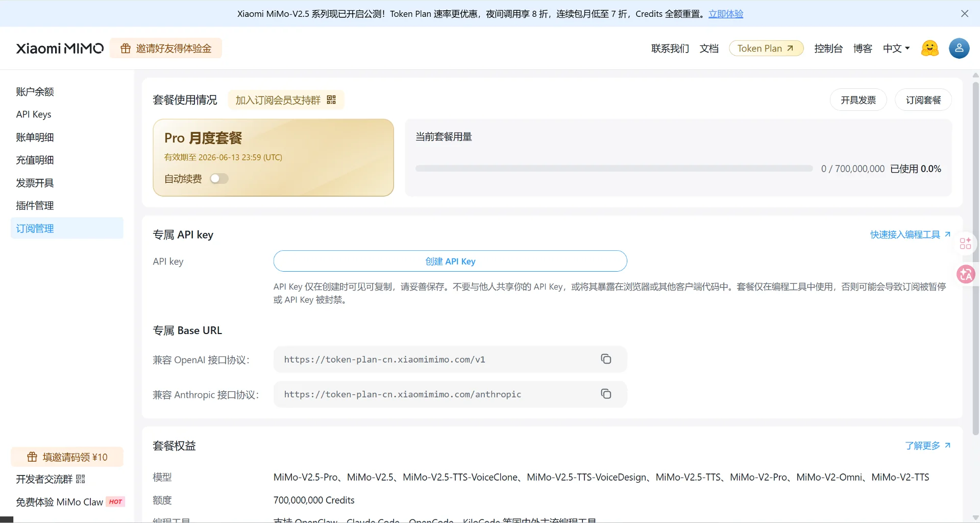Click the pink translate floating icon
980x523 pixels.
(x=965, y=274)
